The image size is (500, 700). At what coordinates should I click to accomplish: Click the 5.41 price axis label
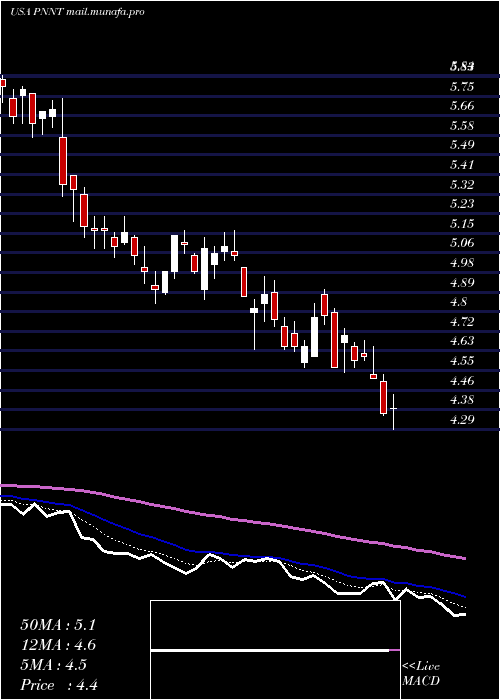coord(462,165)
